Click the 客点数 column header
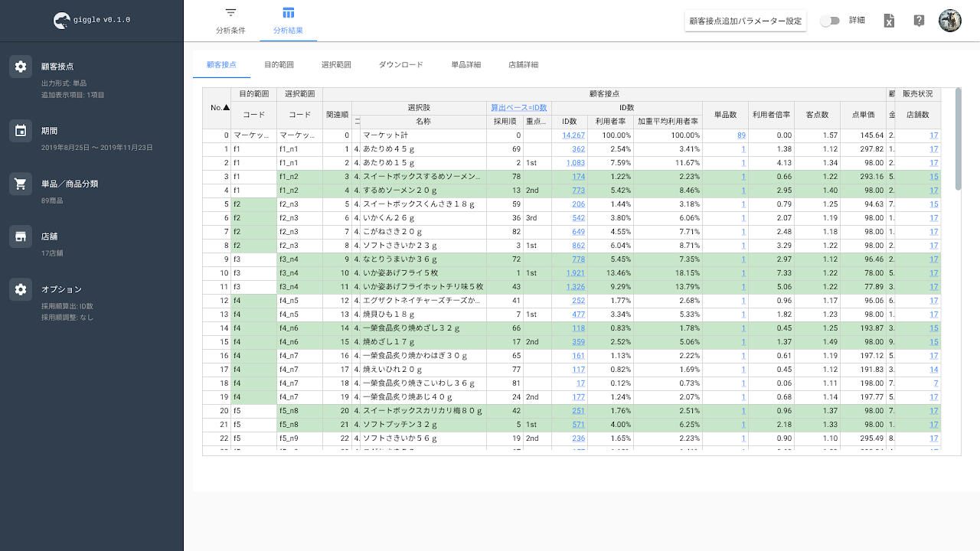This screenshot has height=551, width=980. (x=817, y=115)
